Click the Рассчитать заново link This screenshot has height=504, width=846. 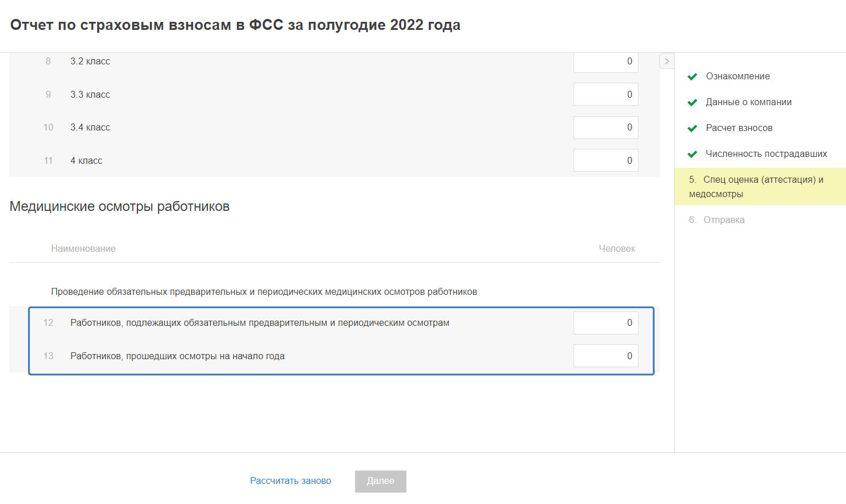click(290, 481)
